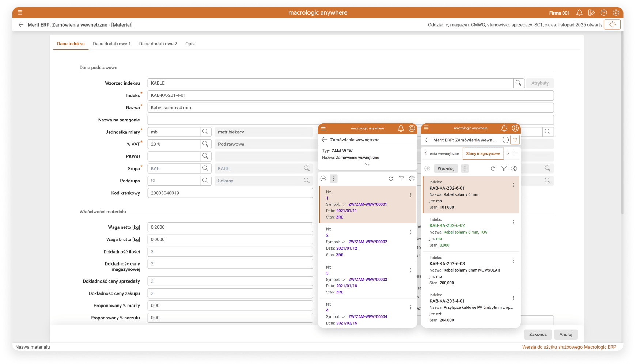Open the three-dot menu for order number 2
Image resolution: width=636 pixels, height=364 pixels.
click(x=410, y=232)
